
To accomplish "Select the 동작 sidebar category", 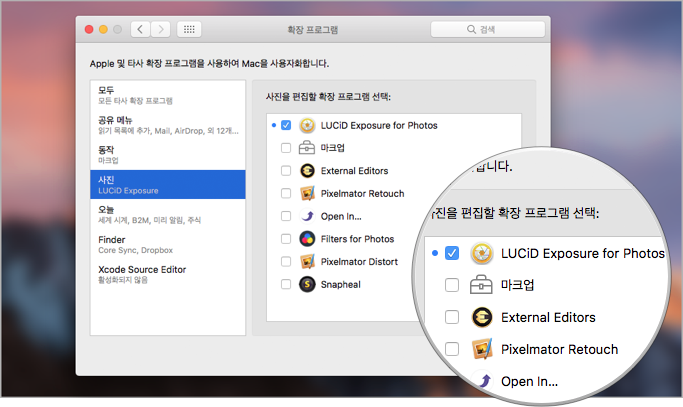I will click(x=168, y=155).
